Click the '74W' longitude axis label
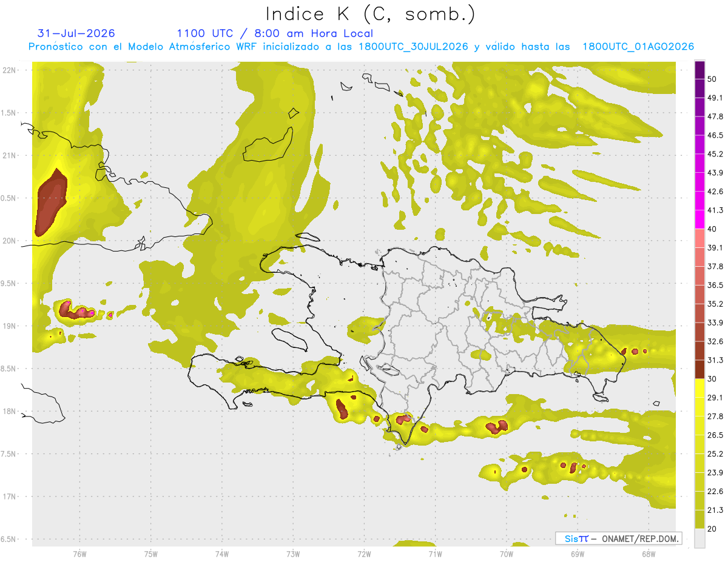Screen dimensions: 728x562 pos(222,554)
